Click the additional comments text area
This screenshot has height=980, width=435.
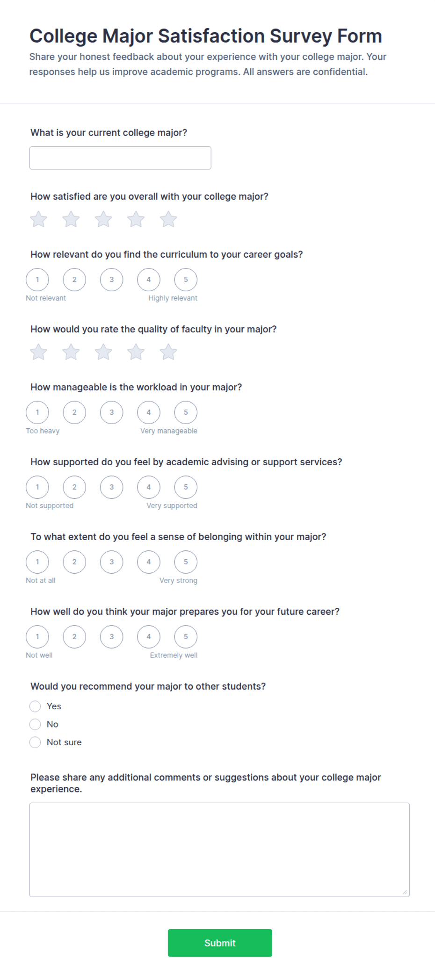(219, 850)
